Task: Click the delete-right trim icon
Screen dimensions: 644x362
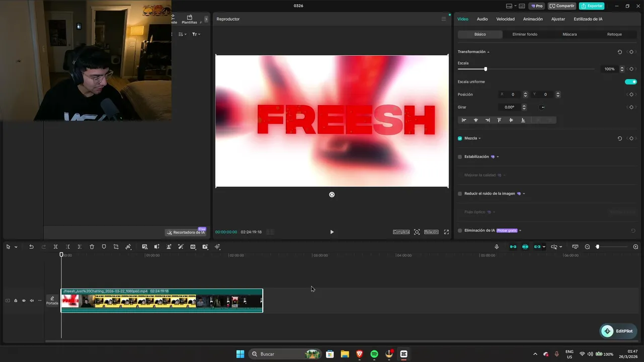Action: [79, 247]
